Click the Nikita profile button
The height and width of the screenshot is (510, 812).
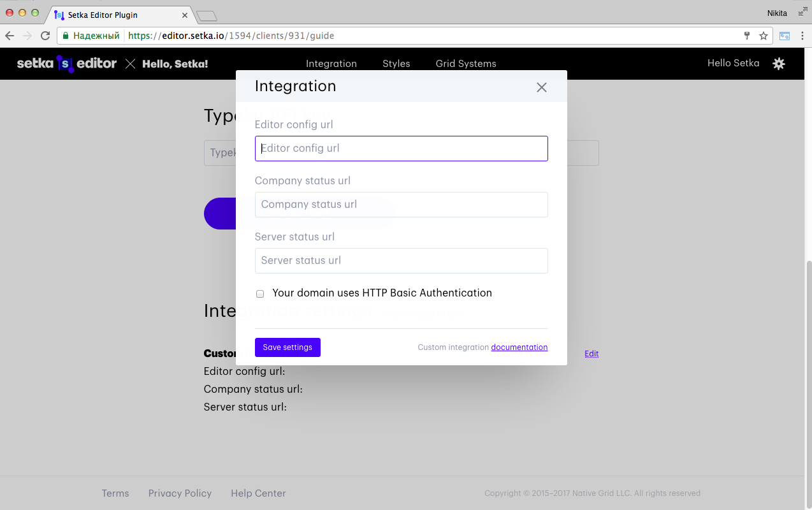[777, 13]
